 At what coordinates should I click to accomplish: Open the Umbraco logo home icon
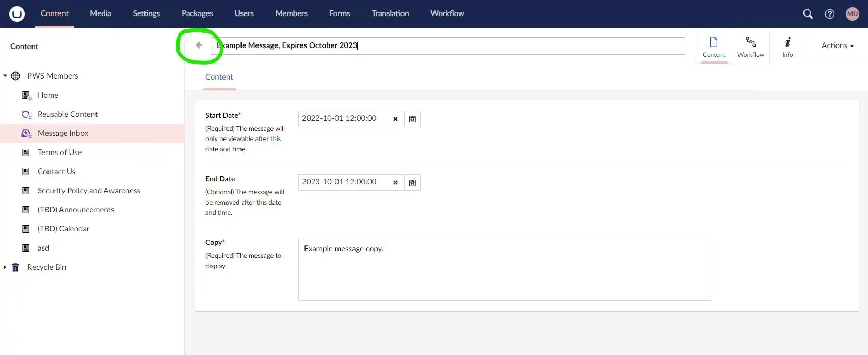point(17,13)
